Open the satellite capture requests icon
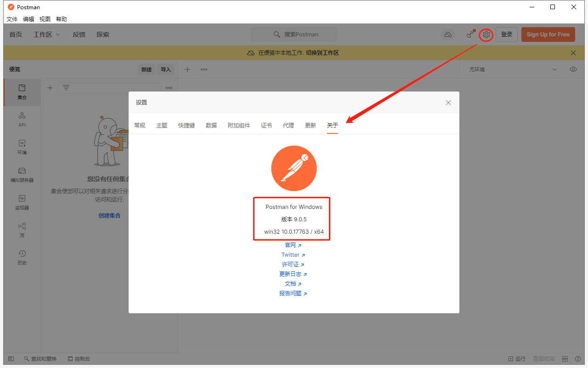 (x=470, y=34)
